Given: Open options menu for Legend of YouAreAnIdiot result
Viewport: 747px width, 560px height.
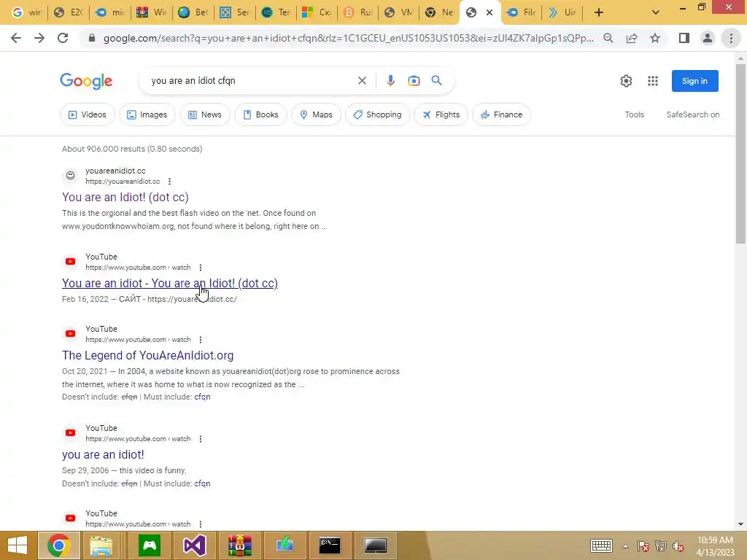Looking at the screenshot, I should 201,340.
